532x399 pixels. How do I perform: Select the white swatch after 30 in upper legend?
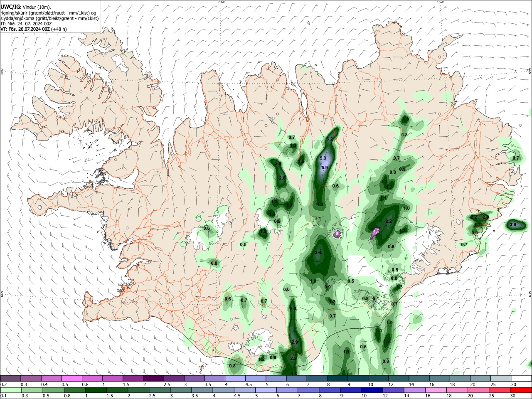(521, 378)
